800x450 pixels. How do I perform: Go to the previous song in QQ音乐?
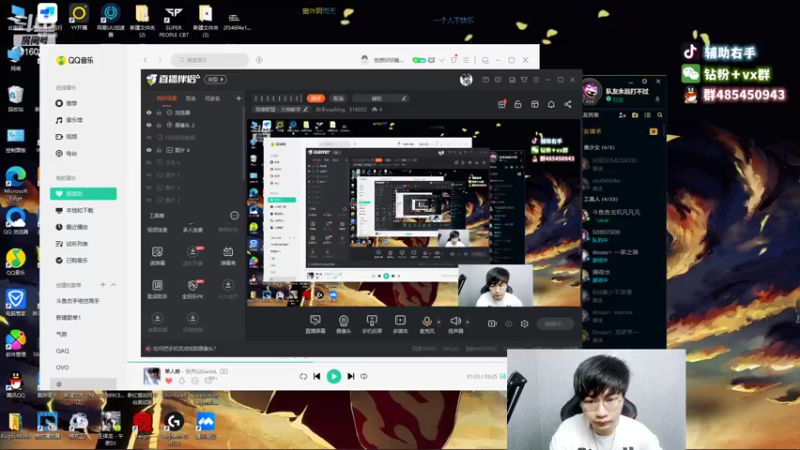317,377
